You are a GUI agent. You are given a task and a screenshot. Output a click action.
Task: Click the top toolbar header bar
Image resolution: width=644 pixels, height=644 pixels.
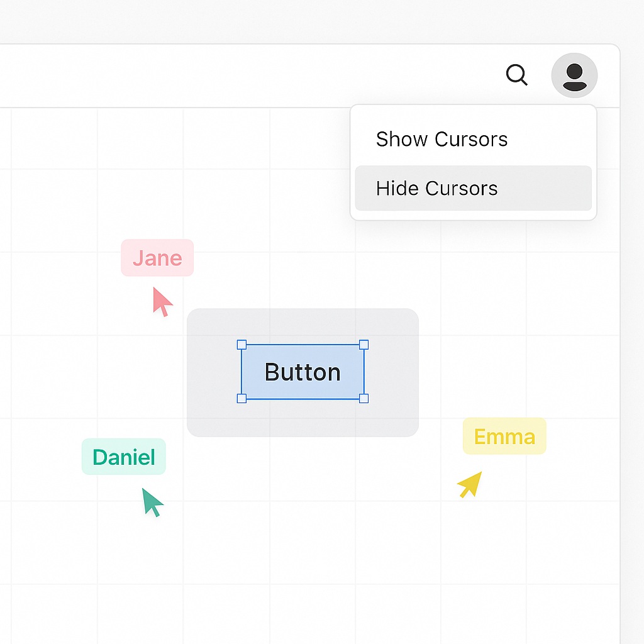(x=252, y=75)
